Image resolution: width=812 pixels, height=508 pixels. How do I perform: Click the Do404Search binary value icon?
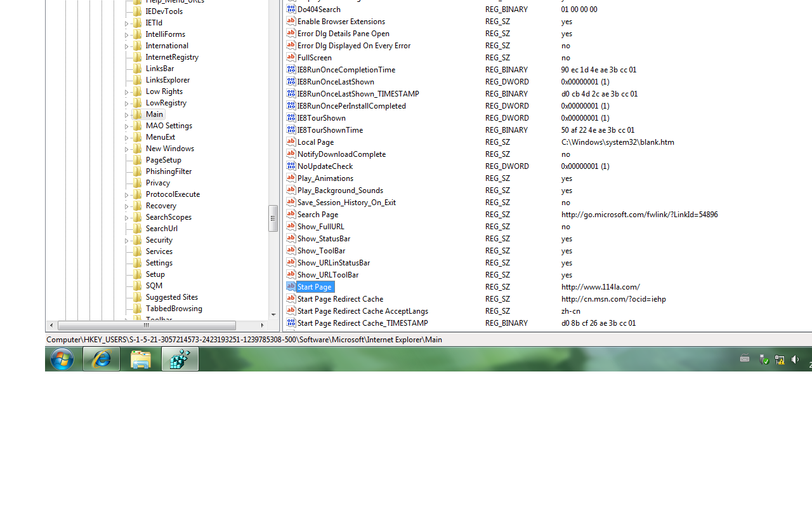[x=291, y=9]
